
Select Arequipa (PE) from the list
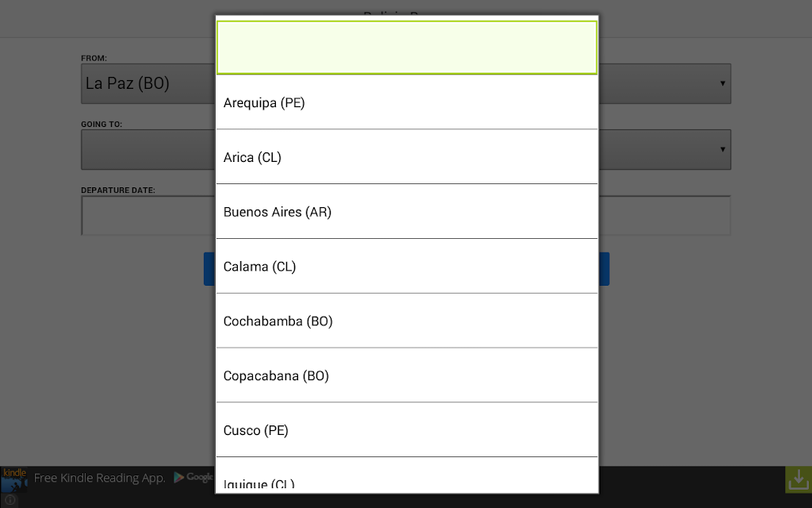[x=407, y=102]
